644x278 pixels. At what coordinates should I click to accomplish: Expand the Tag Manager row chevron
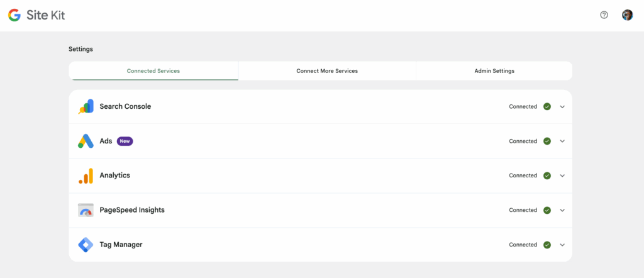(562, 245)
